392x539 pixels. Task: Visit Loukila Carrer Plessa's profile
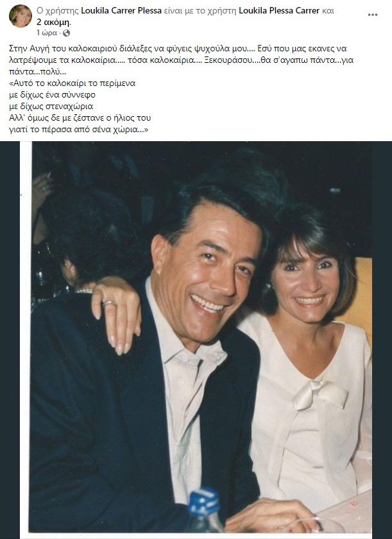(121, 11)
